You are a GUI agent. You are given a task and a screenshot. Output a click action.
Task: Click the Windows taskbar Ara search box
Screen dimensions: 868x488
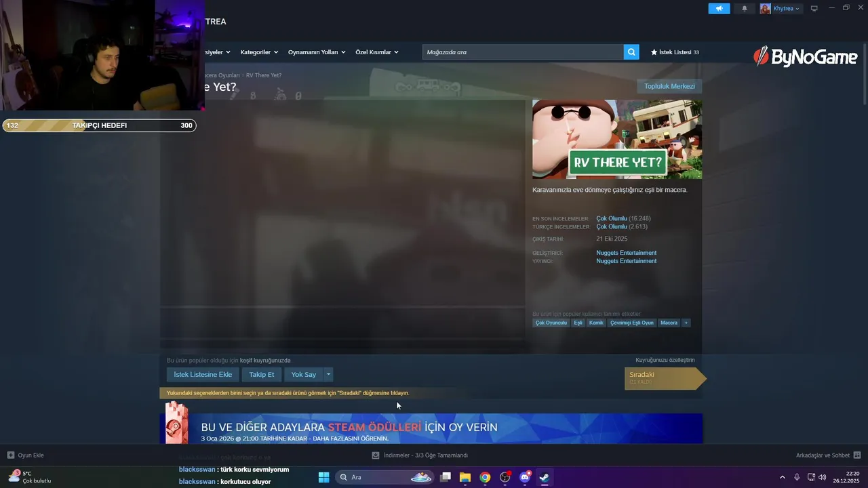pos(385,477)
